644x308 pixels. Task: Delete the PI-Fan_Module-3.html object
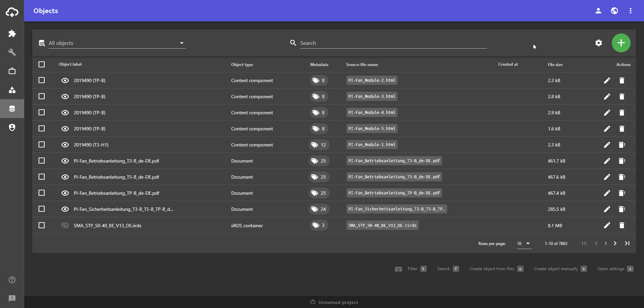[x=622, y=97]
